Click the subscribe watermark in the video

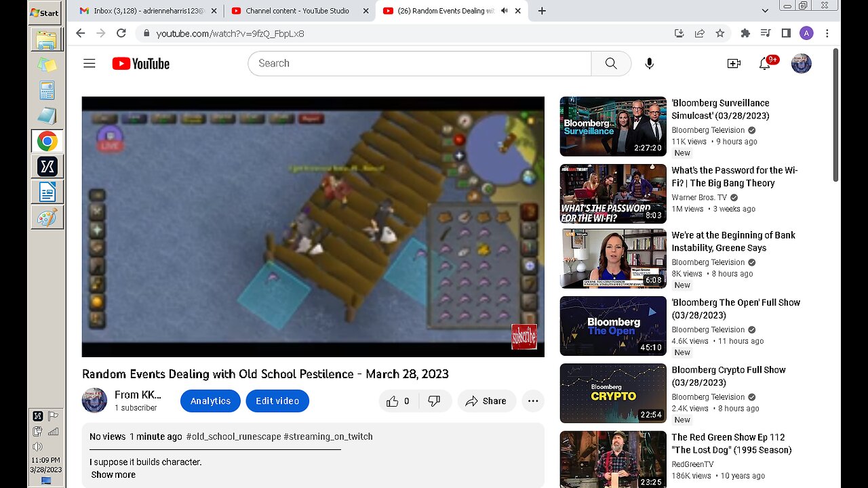[x=524, y=337]
